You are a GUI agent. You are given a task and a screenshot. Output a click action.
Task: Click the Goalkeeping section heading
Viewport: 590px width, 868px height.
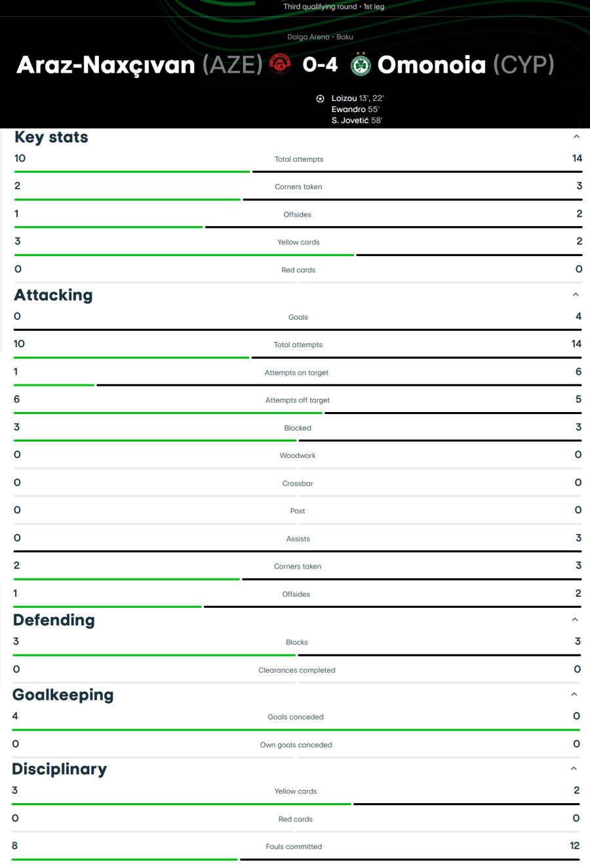coord(63,694)
